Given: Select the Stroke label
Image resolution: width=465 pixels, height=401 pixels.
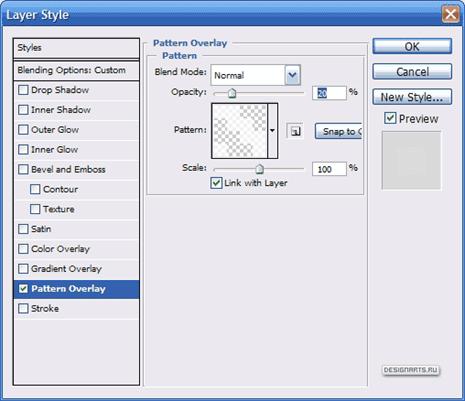Looking at the screenshot, I should point(45,309).
